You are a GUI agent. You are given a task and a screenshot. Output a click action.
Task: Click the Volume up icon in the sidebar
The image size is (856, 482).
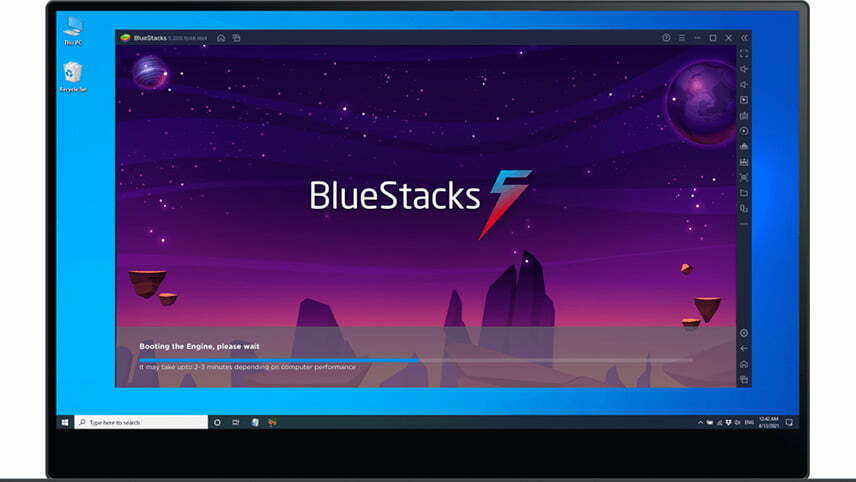pyautogui.click(x=744, y=69)
